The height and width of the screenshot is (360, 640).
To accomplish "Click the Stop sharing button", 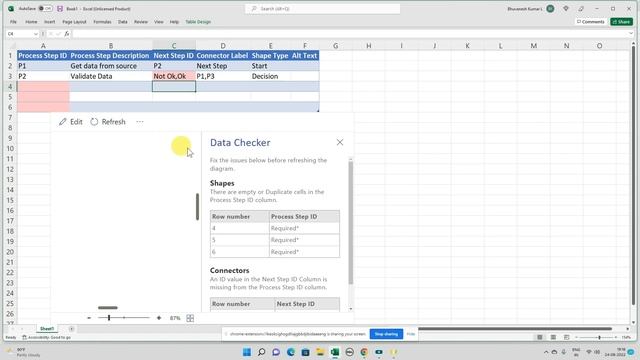I will point(386,334).
